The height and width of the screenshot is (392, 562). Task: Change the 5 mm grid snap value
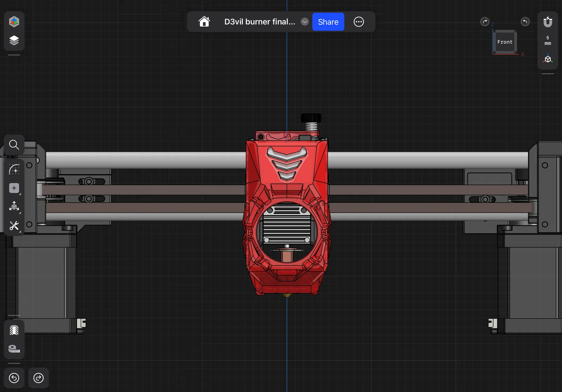coord(548,40)
